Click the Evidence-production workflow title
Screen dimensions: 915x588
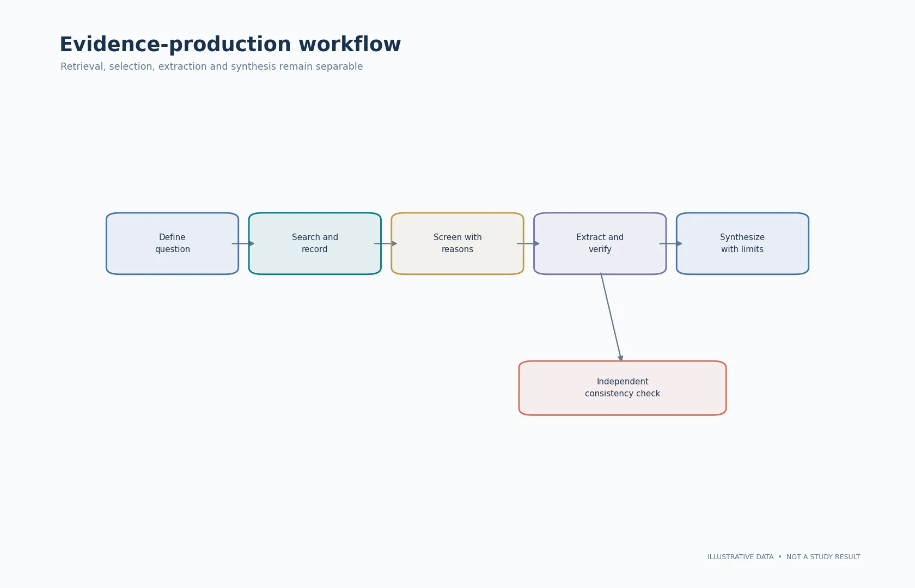click(230, 45)
